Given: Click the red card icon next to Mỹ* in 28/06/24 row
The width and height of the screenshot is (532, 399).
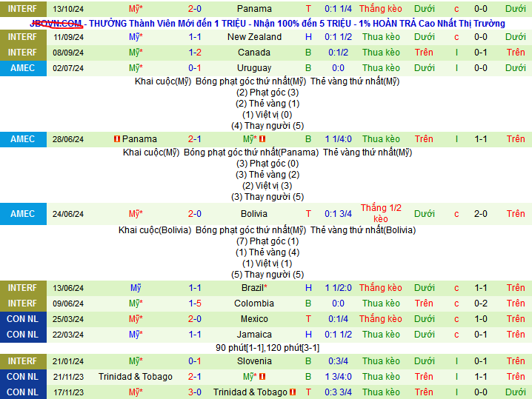Looking at the screenshot, I should (x=262, y=139).
